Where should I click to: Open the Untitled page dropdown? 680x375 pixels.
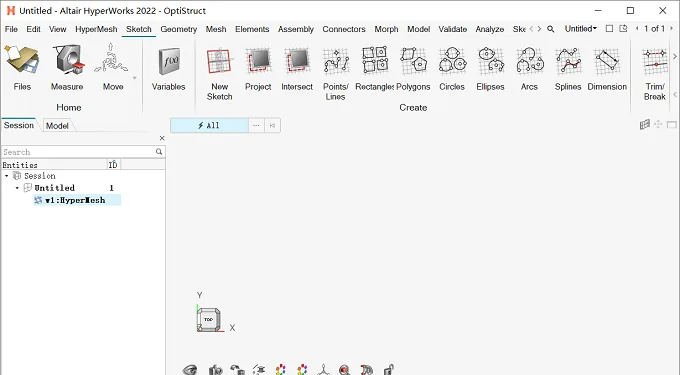pyautogui.click(x=581, y=29)
